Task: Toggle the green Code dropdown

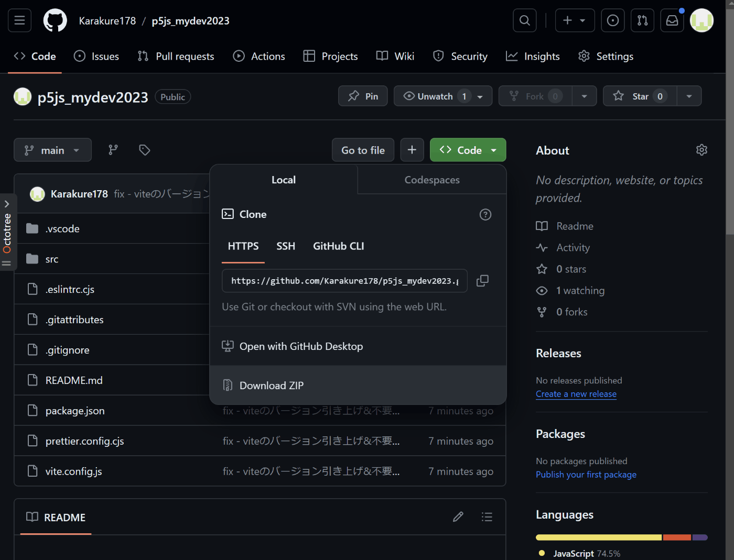Action: (468, 150)
